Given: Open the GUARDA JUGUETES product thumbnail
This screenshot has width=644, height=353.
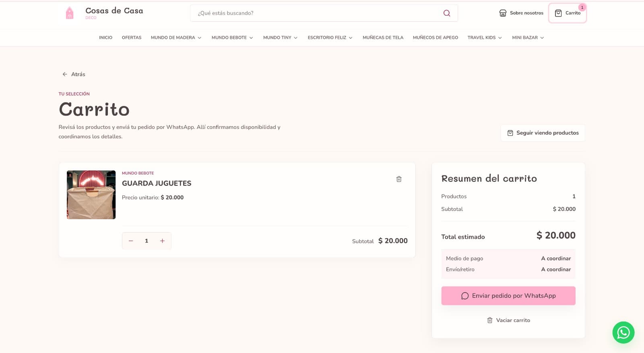Looking at the screenshot, I should 91,195.
